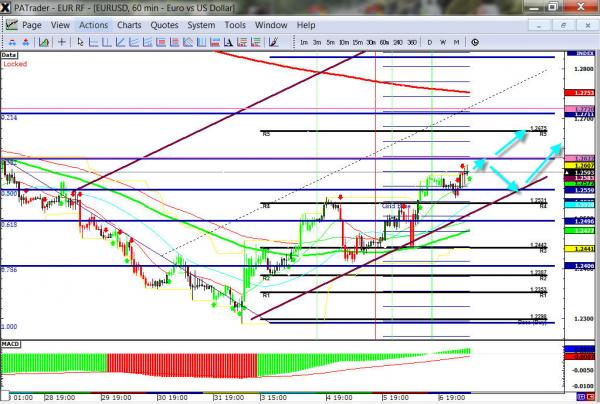The image size is (600, 404).
Task: Click the 30 19:00 time axis label
Action: pos(173,397)
